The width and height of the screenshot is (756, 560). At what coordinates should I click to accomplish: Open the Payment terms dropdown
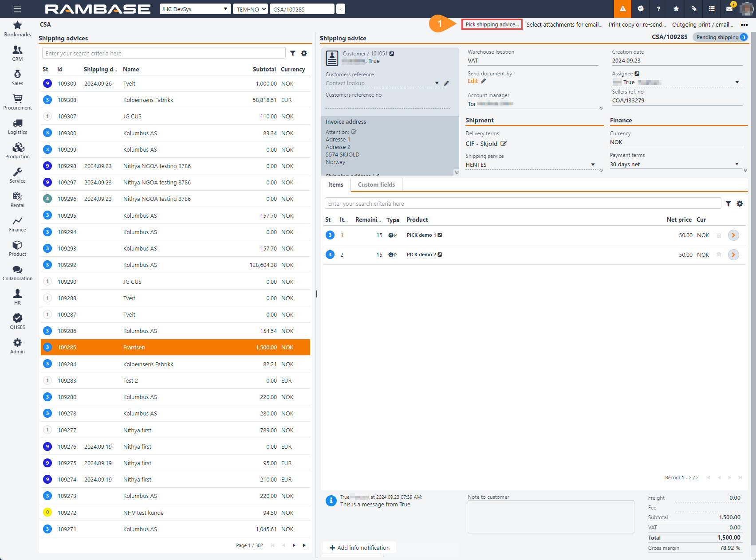click(x=736, y=164)
